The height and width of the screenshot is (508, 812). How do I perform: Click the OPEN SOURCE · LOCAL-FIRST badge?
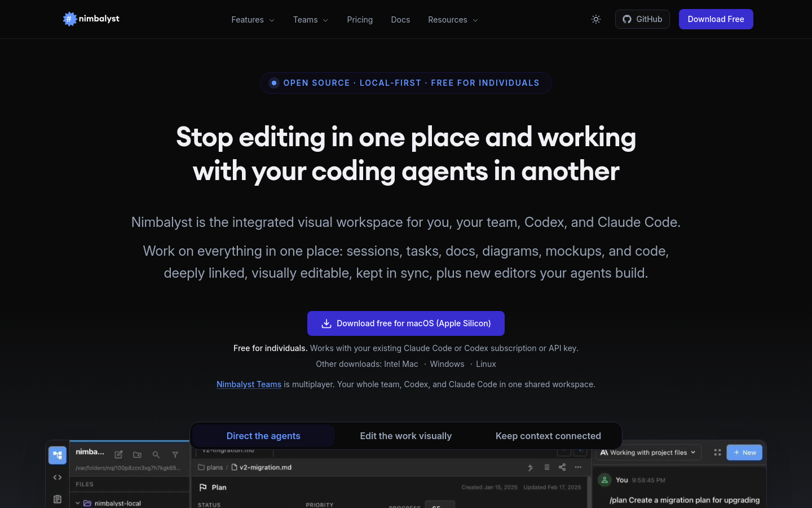406,83
